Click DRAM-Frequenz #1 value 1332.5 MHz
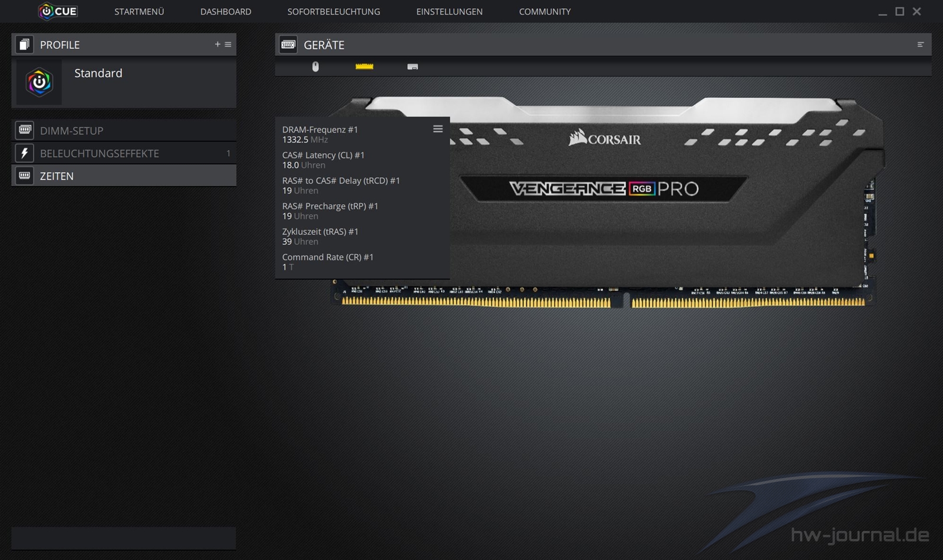This screenshot has width=943, height=560. (x=305, y=140)
